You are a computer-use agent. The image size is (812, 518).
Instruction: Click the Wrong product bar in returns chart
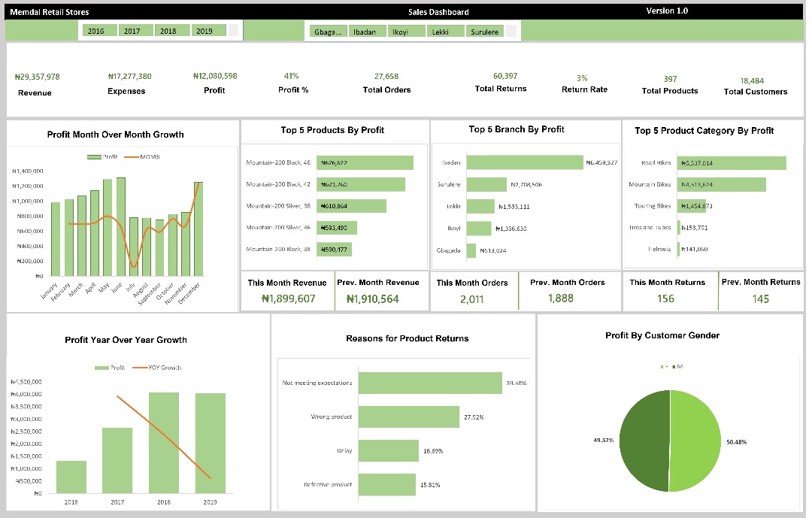coord(408,417)
